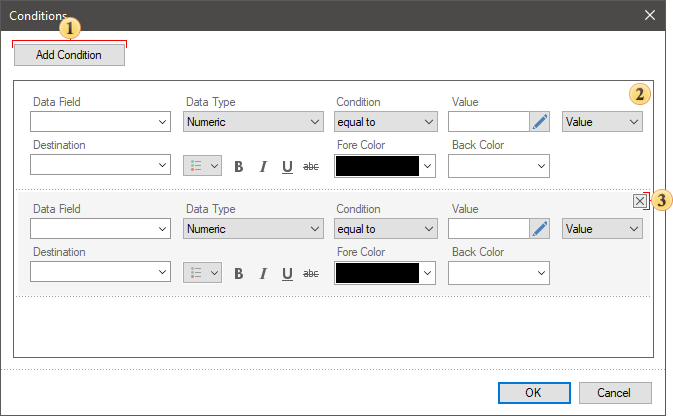Confirm with the OK button
The width and height of the screenshot is (673, 416).
click(533, 393)
